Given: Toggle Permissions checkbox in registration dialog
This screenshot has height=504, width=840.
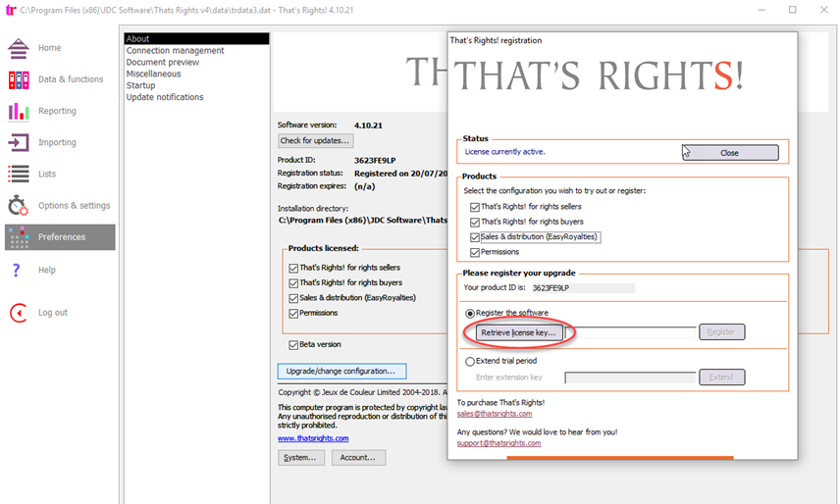Looking at the screenshot, I should [475, 252].
